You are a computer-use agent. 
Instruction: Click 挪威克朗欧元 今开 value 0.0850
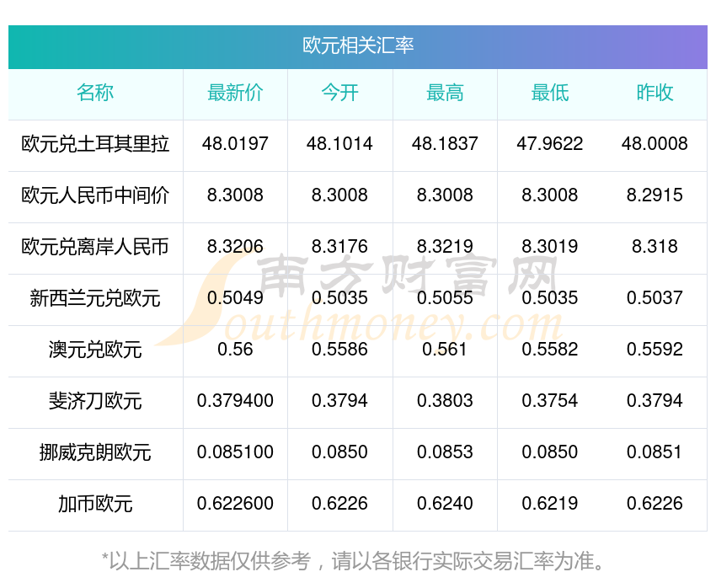pyautogui.click(x=339, y=452)
